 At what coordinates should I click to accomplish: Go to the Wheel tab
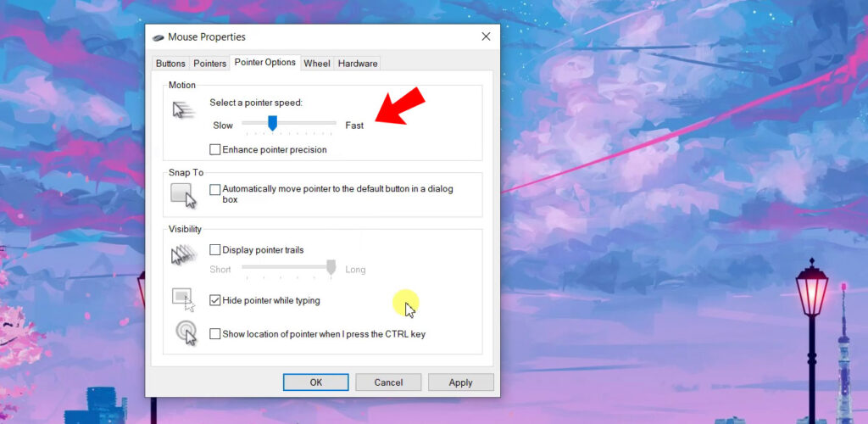pos(317,64)
